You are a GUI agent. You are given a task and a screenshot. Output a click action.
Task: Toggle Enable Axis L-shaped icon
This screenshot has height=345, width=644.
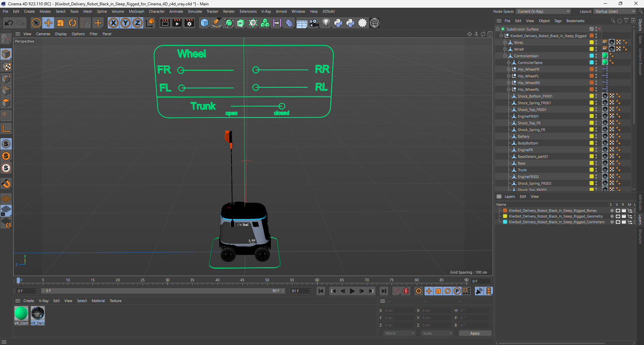click(x=6, y=128)
